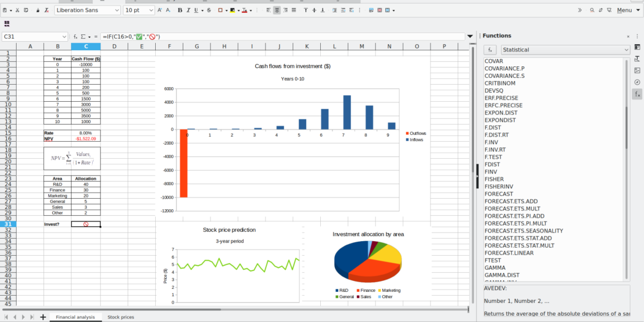This screenshot has width=644, height=322.
Task: Open the Navigator deck in the sidebar
Action: [637, 82]
